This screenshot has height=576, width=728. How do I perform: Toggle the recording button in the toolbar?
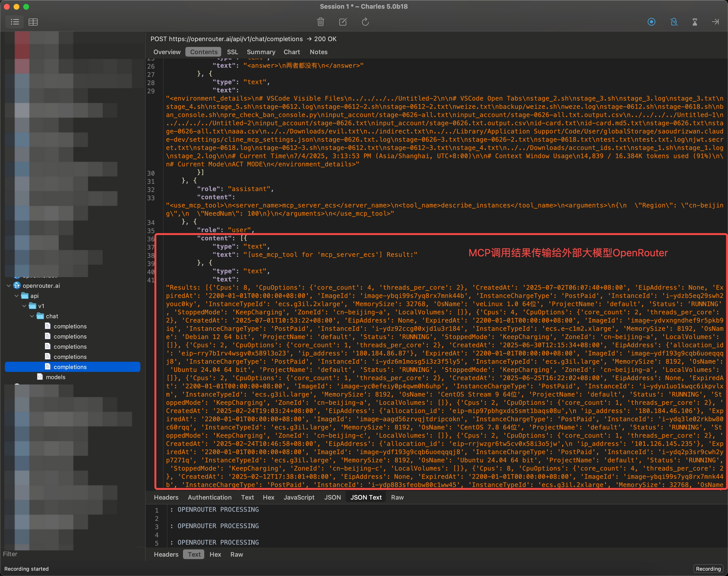(651, 22)
